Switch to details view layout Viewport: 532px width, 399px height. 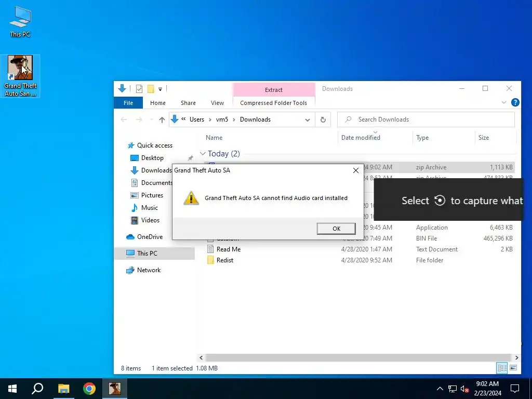(502, 368)
